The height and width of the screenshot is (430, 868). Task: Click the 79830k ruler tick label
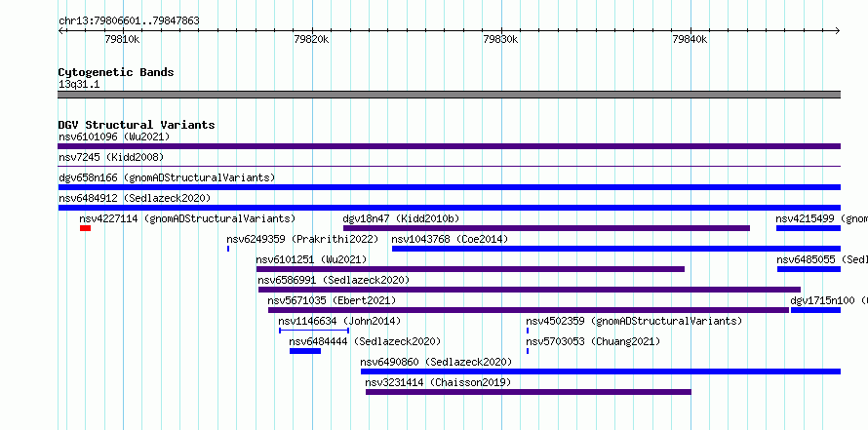click(x=501, y=39)
